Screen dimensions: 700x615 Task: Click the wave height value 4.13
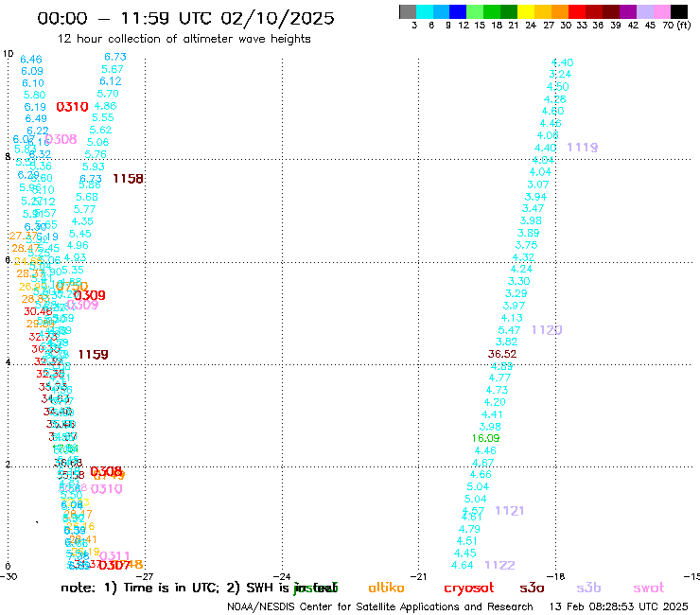pos(512,318)
